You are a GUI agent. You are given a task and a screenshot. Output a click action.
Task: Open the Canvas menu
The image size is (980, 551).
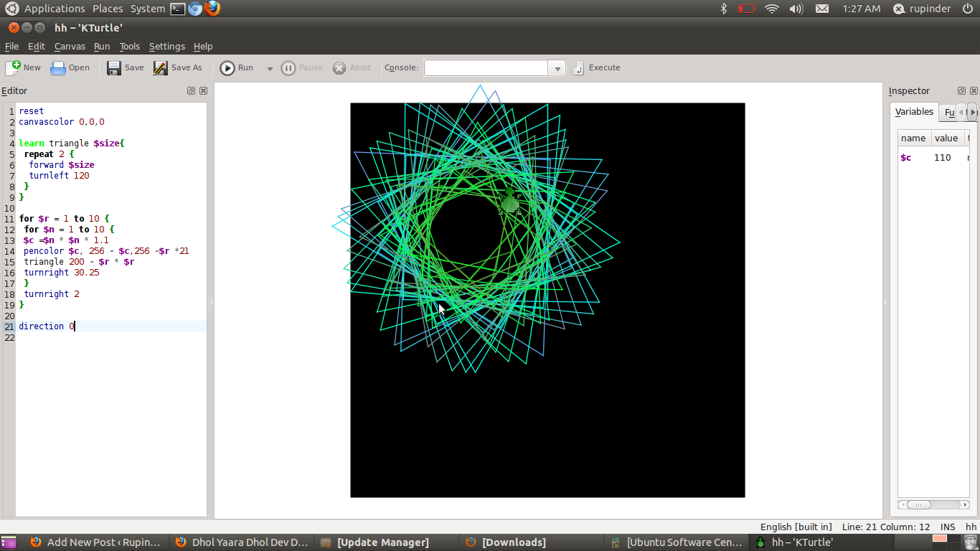[70, 46]
